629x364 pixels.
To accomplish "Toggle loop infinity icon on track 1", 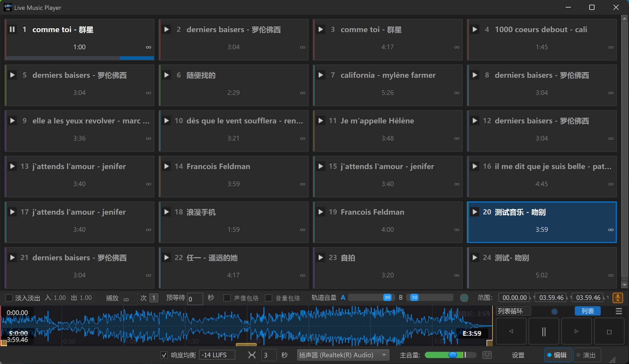I will (x=148, y=47).
